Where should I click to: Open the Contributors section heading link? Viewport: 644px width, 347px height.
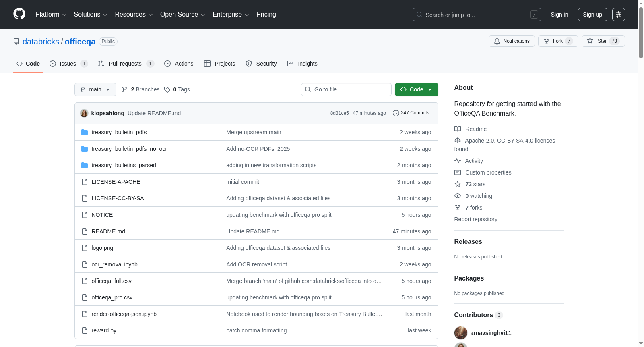[x=479, y=315]
